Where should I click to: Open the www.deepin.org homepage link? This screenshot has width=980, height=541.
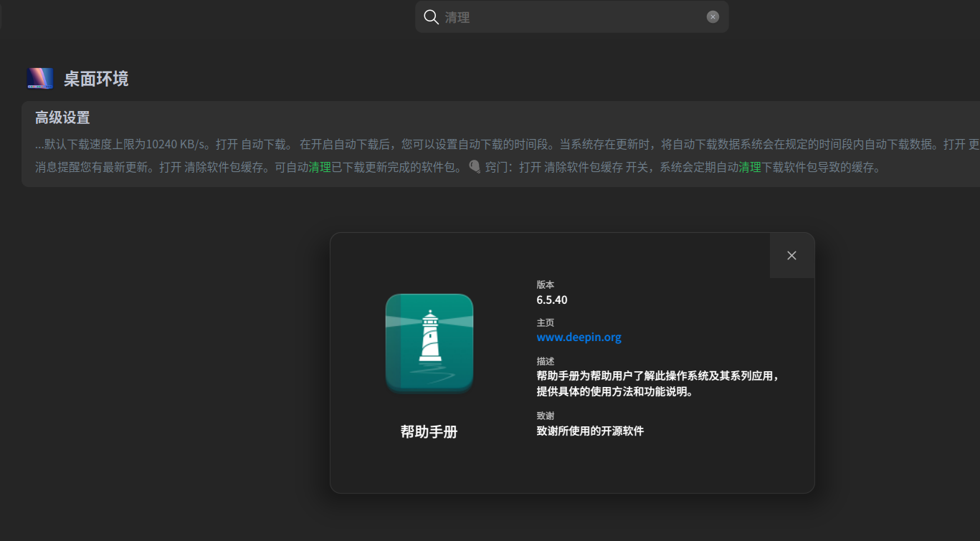[579, 337]
